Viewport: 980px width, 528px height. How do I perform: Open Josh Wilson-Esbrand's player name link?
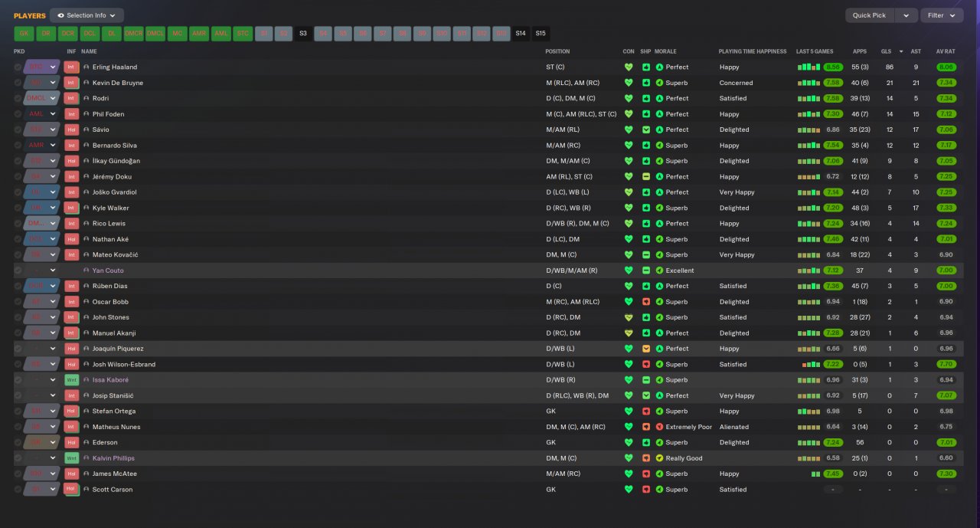[124, 365]
